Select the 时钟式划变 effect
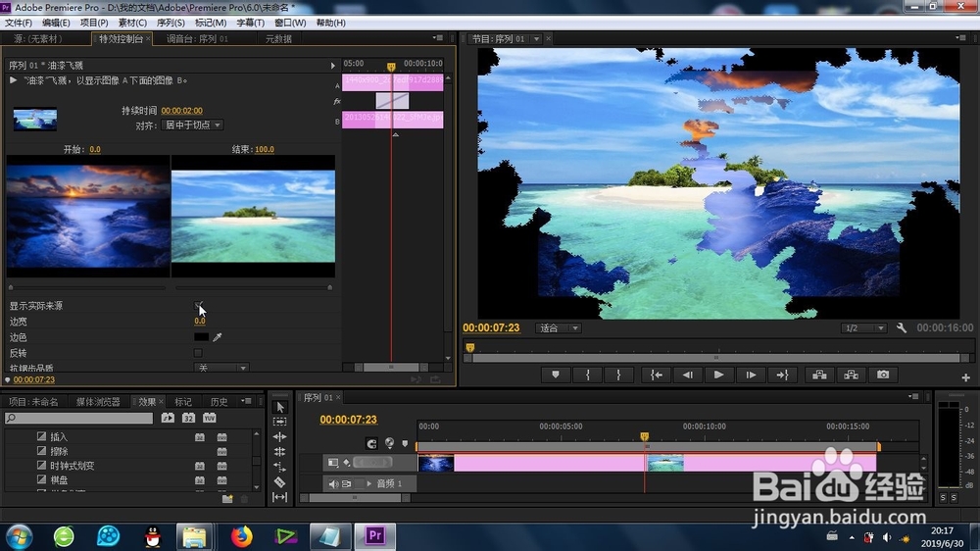The height and width of the screenshot is (551, 980). point(73,466)
